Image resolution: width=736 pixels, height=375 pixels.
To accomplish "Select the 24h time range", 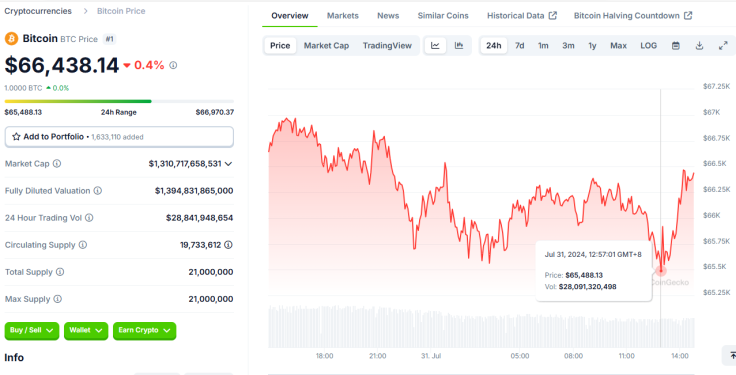I will 494,46.
